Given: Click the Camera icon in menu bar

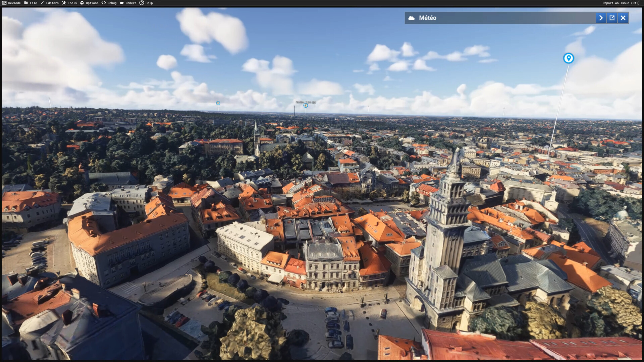Looking at the screenshot, I should [122, 3].
